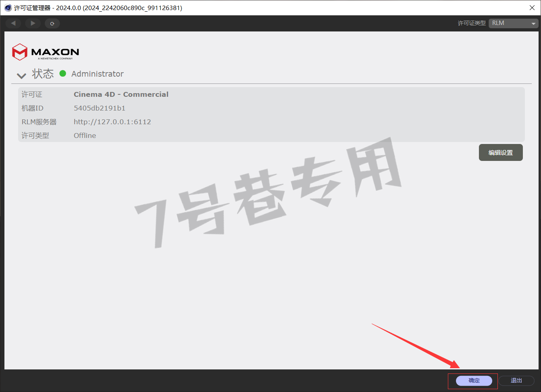Click the forward navigation arrow
Viewport: 541px width, 392px height.
(33, 23)
